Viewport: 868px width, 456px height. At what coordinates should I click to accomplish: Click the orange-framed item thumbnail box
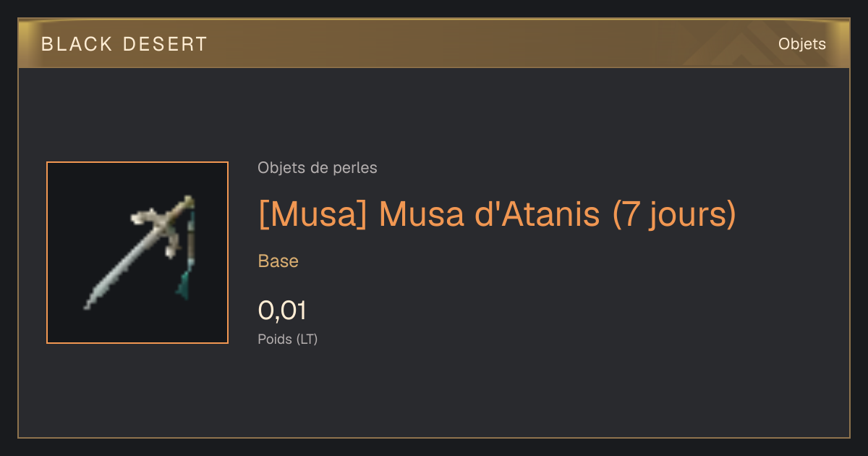tap(137, 253)
